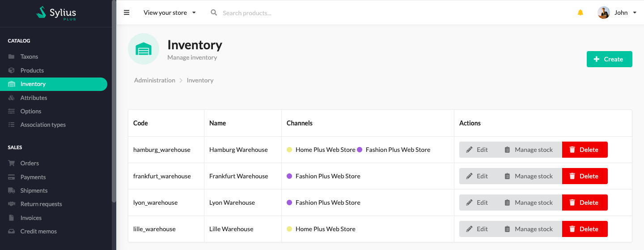Click the Administration breadcrumb link
Screen dimensions: 644x250
155,80
